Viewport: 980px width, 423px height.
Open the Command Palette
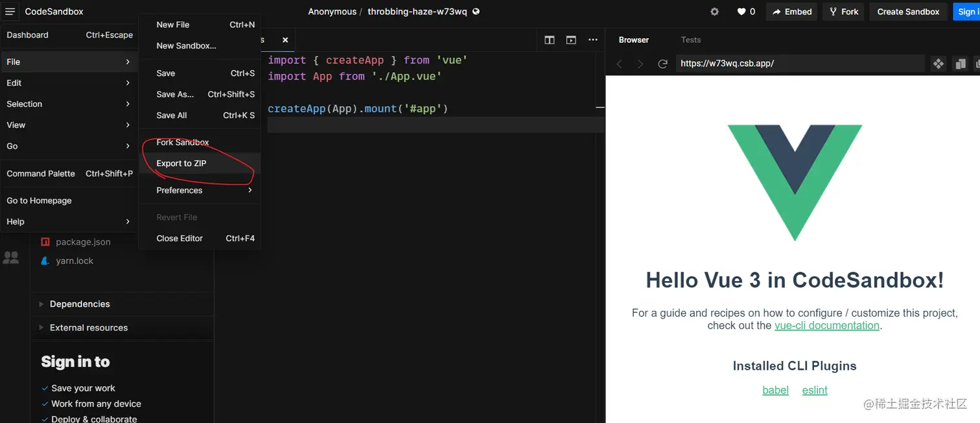click(x=69, y=173)
